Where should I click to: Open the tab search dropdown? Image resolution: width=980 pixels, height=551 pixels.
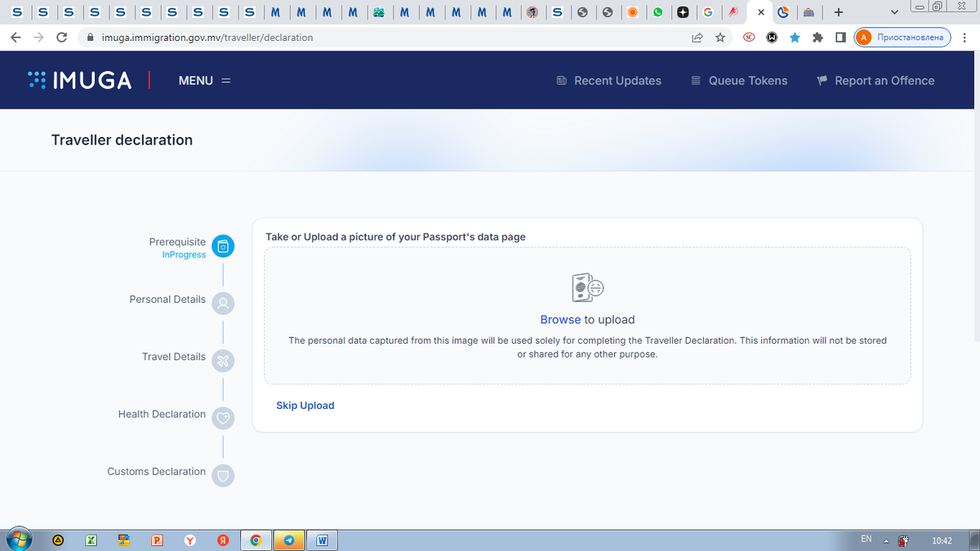click(894, 12)
